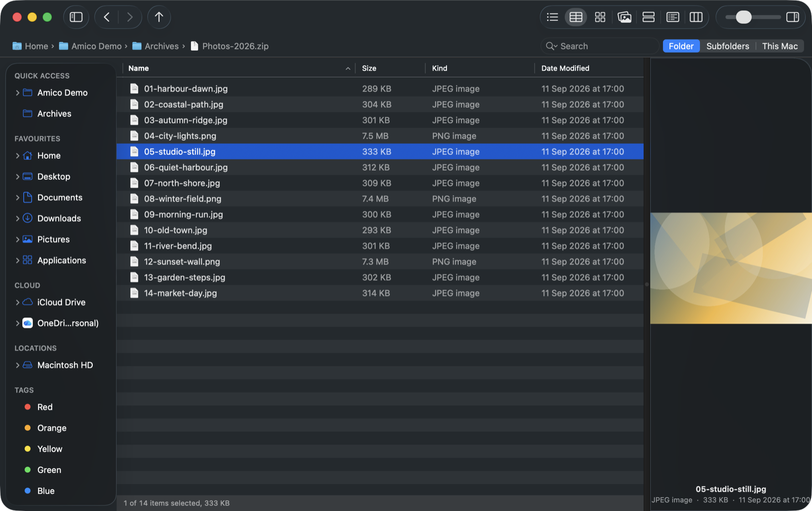The width and height of the screenshot is (812, 511).
Task: Select the file 02-coastal-path.jpg
Action: [x=380, y=105]
